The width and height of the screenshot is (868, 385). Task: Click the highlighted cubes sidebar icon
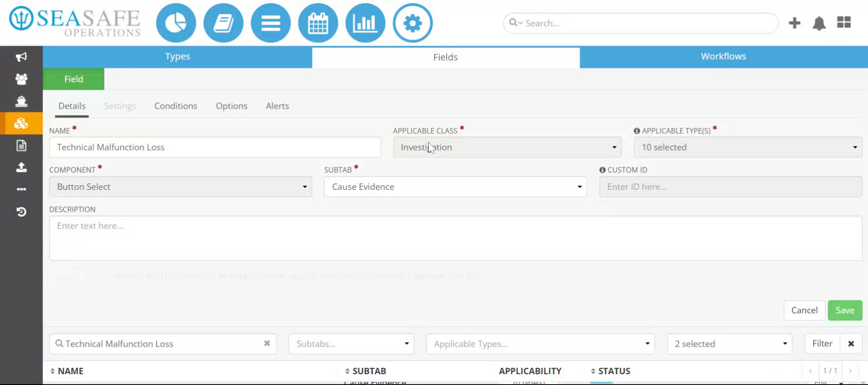tap(21, 123)
